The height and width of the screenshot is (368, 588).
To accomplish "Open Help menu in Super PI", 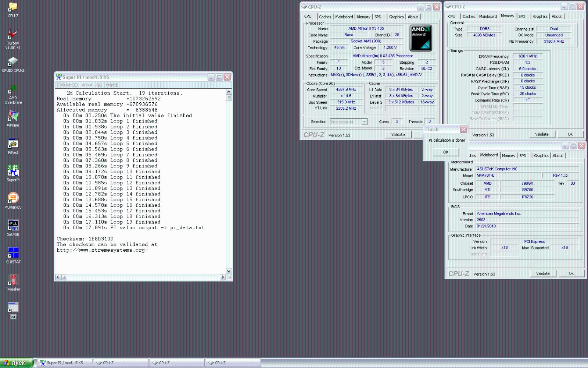I will pyautogui.click(x=112, y=85).
